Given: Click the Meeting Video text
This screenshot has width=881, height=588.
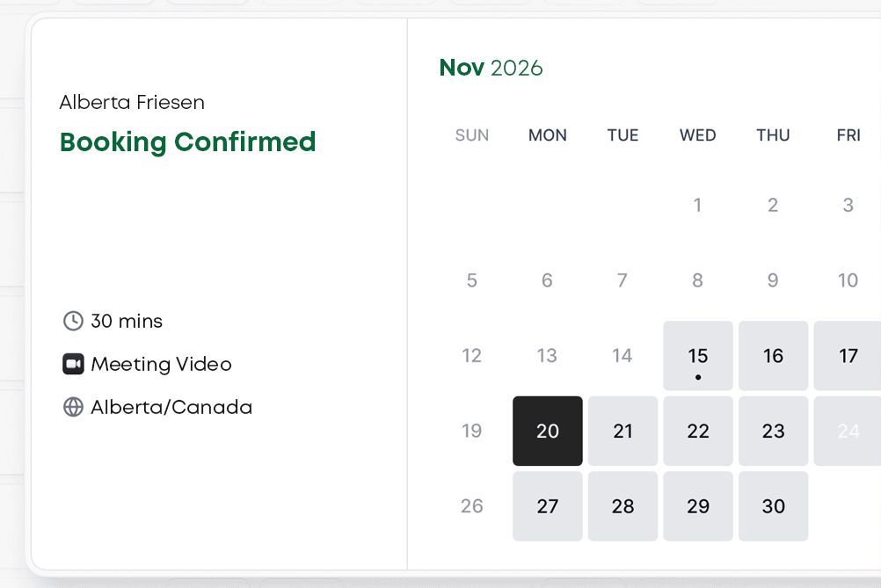Looking at the screenshot, I should click(x=161, y=364).
